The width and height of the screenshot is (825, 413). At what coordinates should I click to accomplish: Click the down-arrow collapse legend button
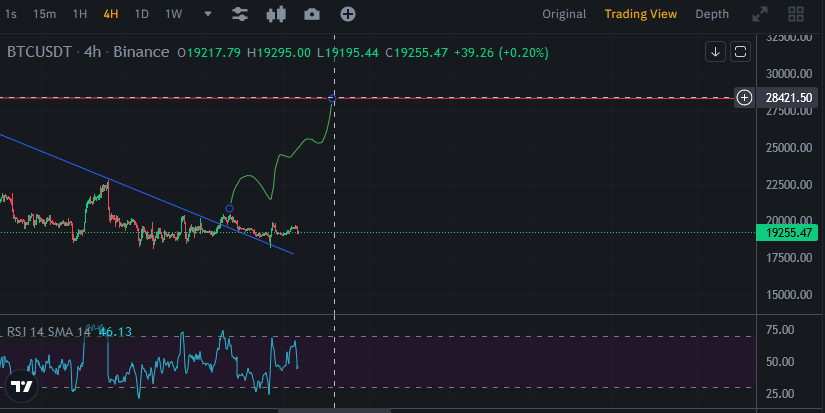(716, 52)
